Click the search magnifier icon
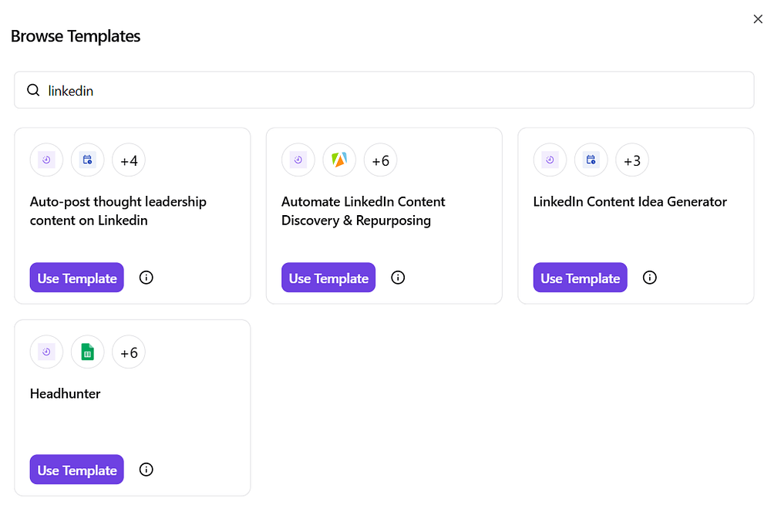The height and width of the screenshot is (532, 771). (x=33, y=90)
